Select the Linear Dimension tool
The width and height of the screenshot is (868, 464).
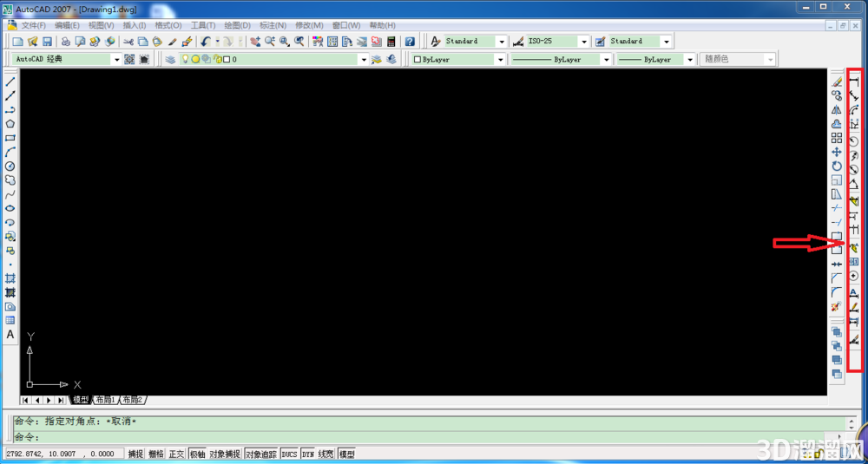point(854,82)
